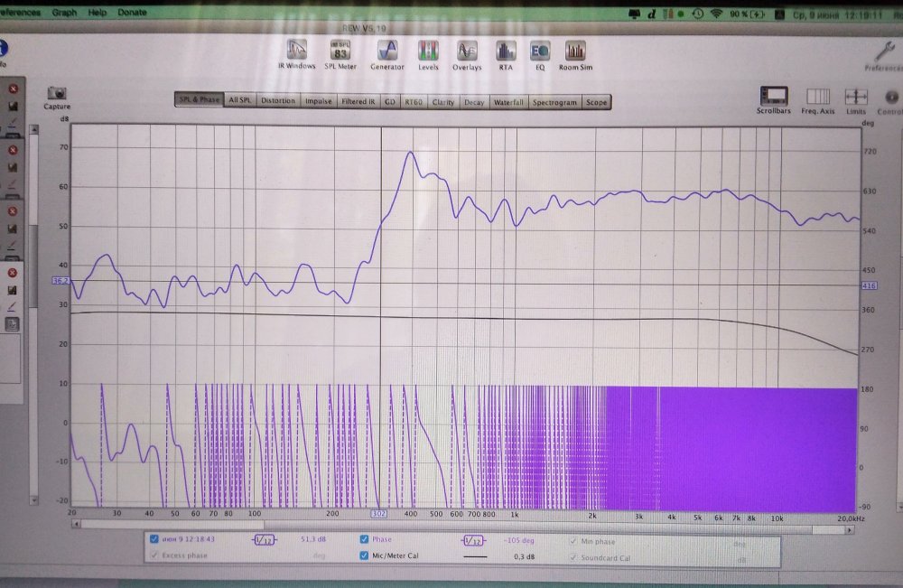Click the Wi-Fi icon in menu bar
The height and width of the screenshot is (588, 903).
click(x=716, y=14)
